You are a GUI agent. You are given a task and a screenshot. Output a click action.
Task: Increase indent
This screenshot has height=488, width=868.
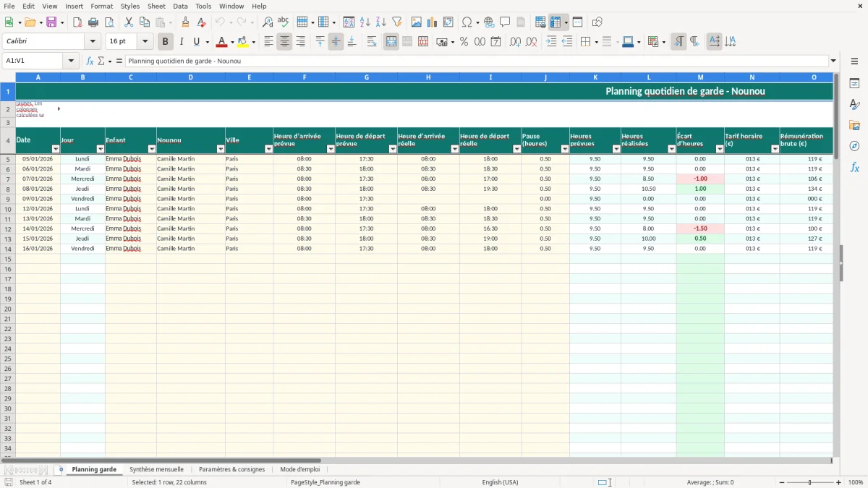click(x=551, y=42)
